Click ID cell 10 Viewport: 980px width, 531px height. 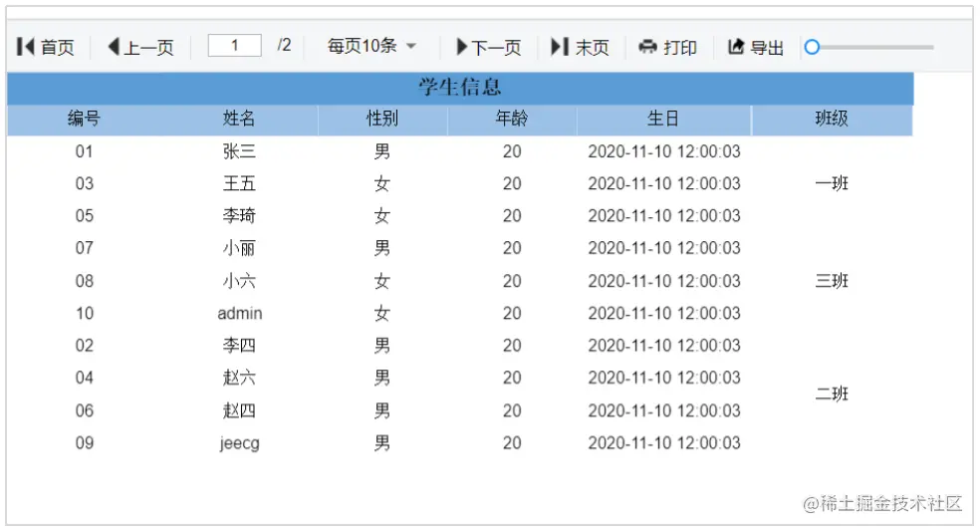coord(85,314)
